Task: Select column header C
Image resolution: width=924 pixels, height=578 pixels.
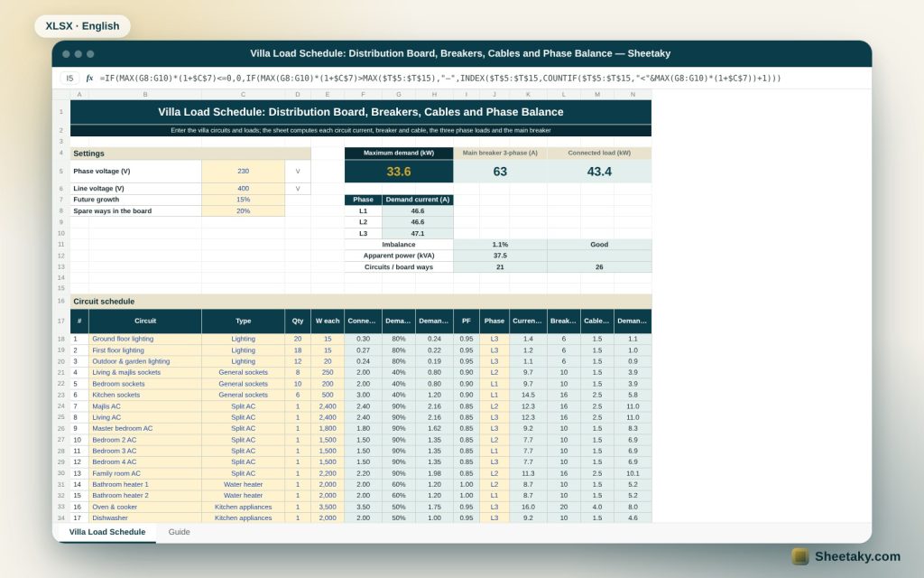Action: [x=243, y=94]
